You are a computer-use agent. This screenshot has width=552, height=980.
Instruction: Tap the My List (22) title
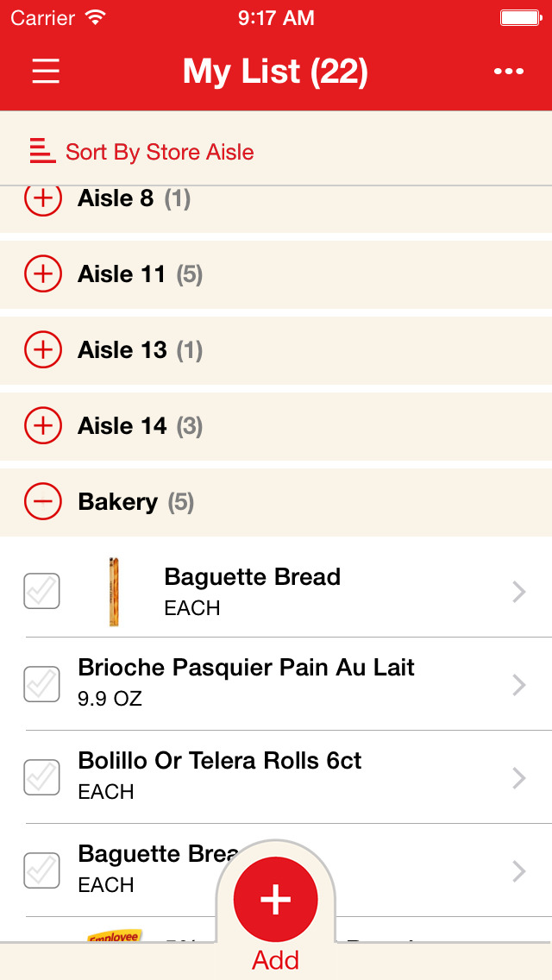coord(275,72)
